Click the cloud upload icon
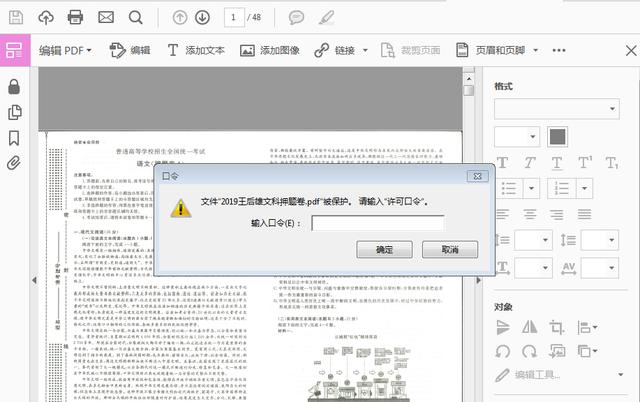Image resolution: width=640 pixels, height=402 pixels. [46, 18]
